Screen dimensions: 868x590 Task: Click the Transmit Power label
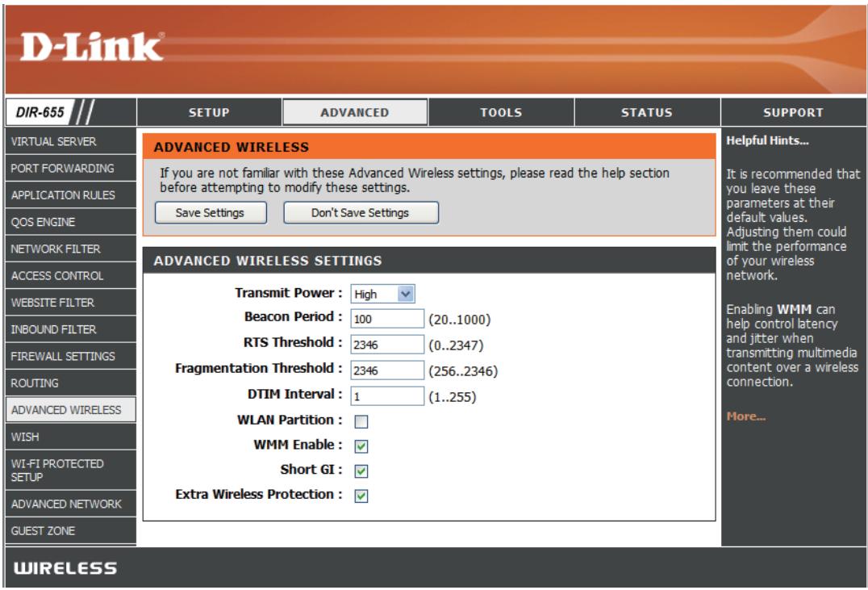(x=289, y=292)
